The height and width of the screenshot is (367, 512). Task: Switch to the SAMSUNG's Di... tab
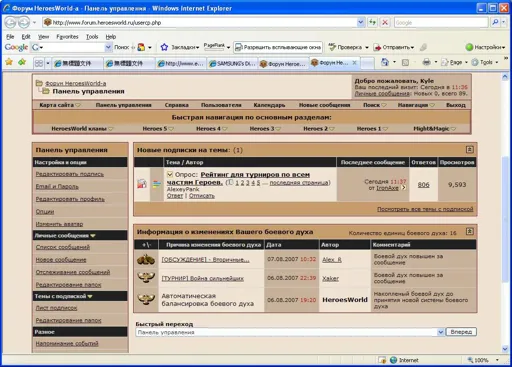tap(232, 63)
